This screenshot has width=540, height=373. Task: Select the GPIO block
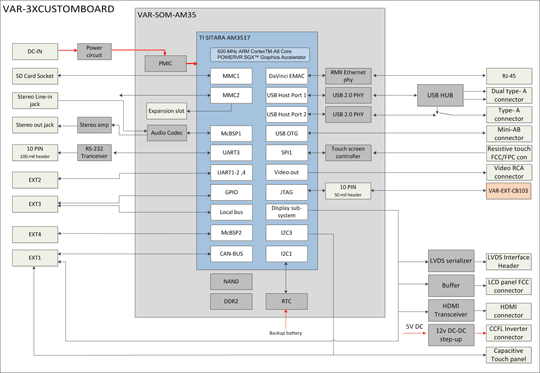coord(231,193)
